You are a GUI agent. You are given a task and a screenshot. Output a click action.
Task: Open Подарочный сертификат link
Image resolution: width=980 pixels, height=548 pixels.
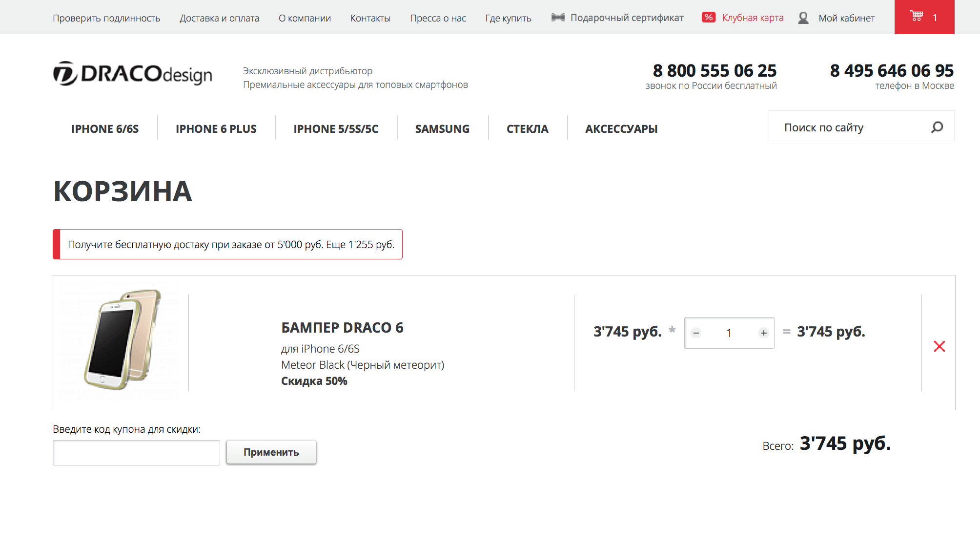pos(627,18)
